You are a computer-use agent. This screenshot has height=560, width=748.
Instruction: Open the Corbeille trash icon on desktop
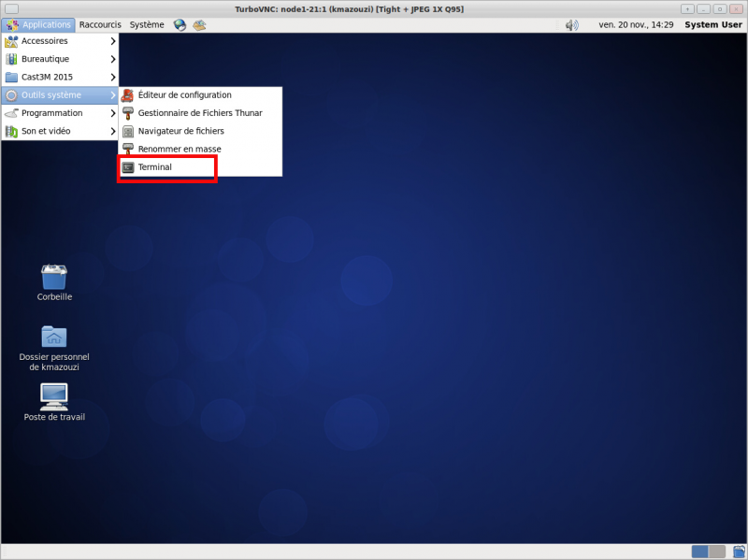54,278
